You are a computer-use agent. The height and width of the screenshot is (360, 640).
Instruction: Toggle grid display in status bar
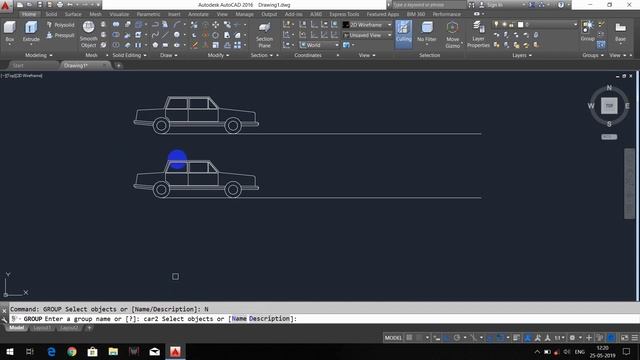click(x=409, y=338)
